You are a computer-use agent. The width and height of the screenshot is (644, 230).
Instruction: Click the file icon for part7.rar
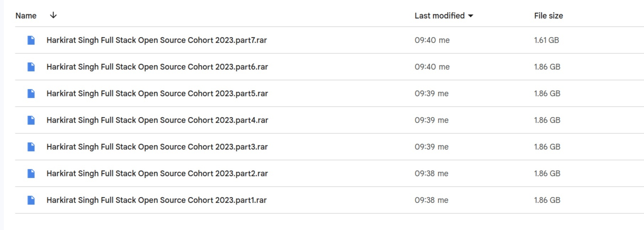coord(31,40)
